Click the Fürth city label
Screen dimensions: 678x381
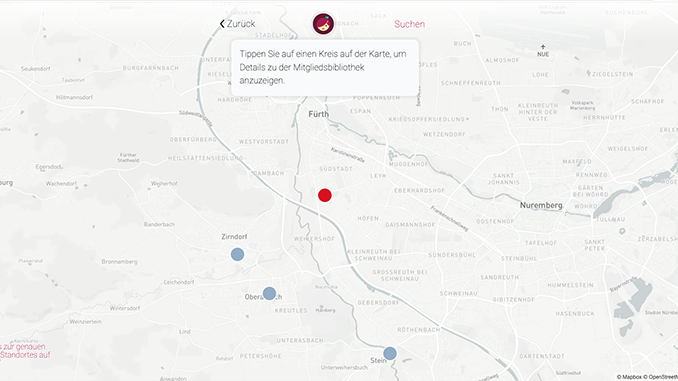click(x=319, y=114)
